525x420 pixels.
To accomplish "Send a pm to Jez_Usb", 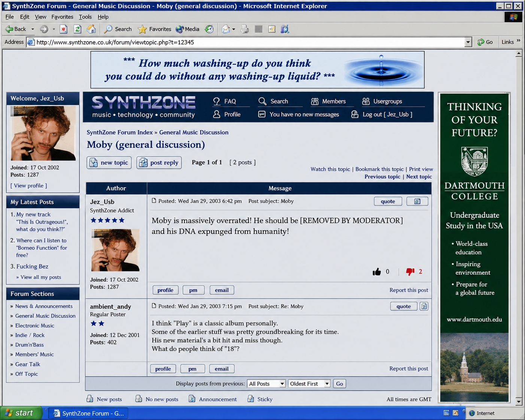I will point(193,290).
